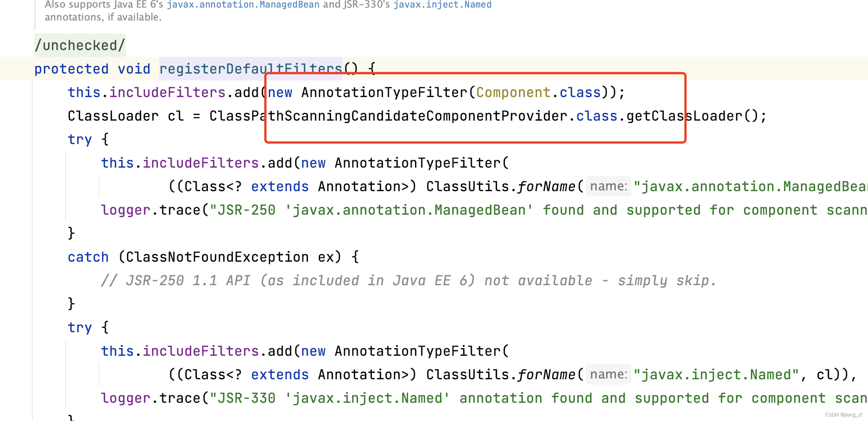Click Component in AnnotationTypeFilter(Component.class)
This screenshot has width=868, height=421.
[513, 93]
